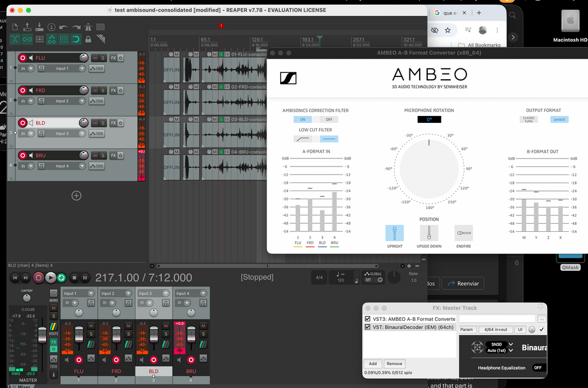Click the 4/64 in+out routing button

point(496,329)
